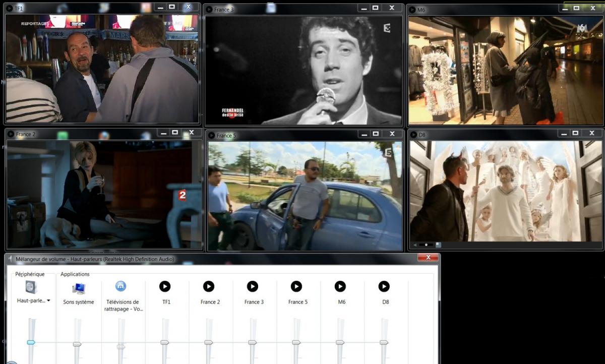Click the TF1 app icon in the volume mixer

165,286
